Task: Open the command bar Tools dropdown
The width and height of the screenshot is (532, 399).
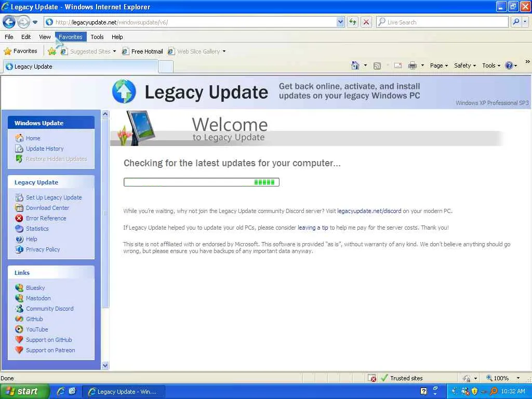Action: (x=491, y=66)
